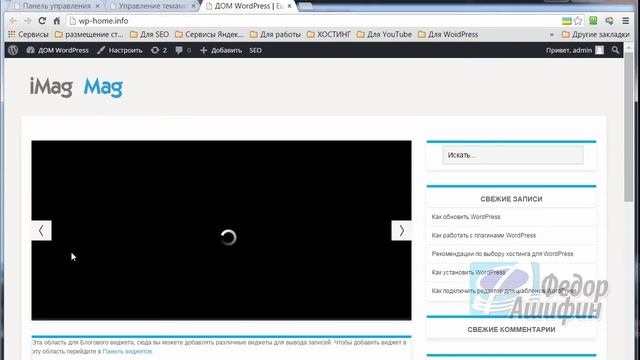Bookmark this page with the star icon
Viewport: 640px width, 360px height.
point(578,21)
